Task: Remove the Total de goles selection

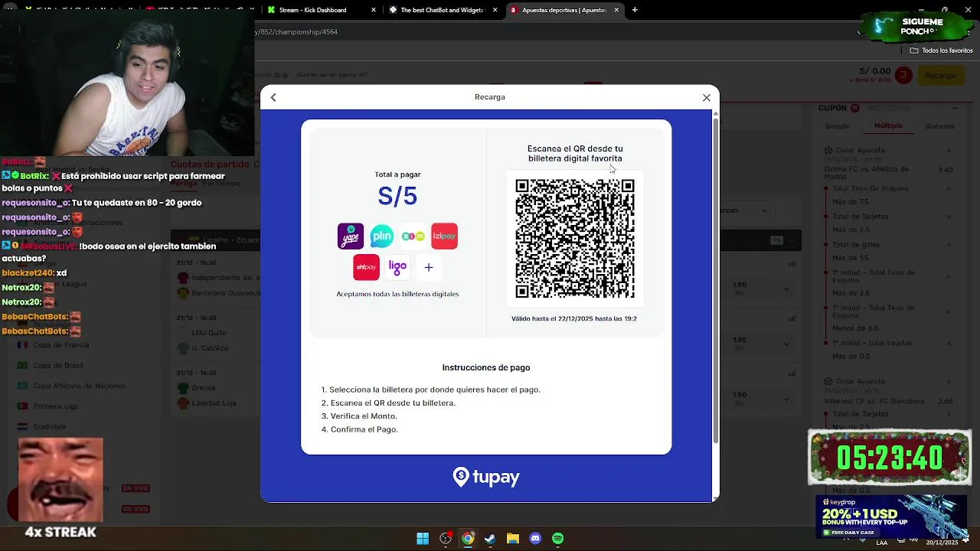Action: (x=949, y=245)
